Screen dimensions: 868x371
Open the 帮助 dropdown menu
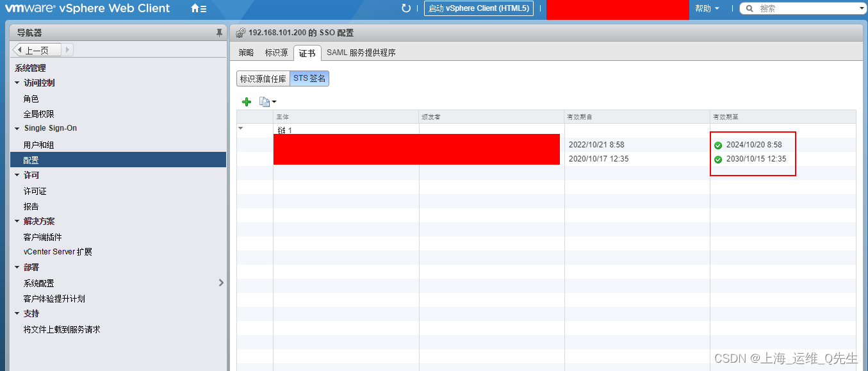[x=708, y=8]
